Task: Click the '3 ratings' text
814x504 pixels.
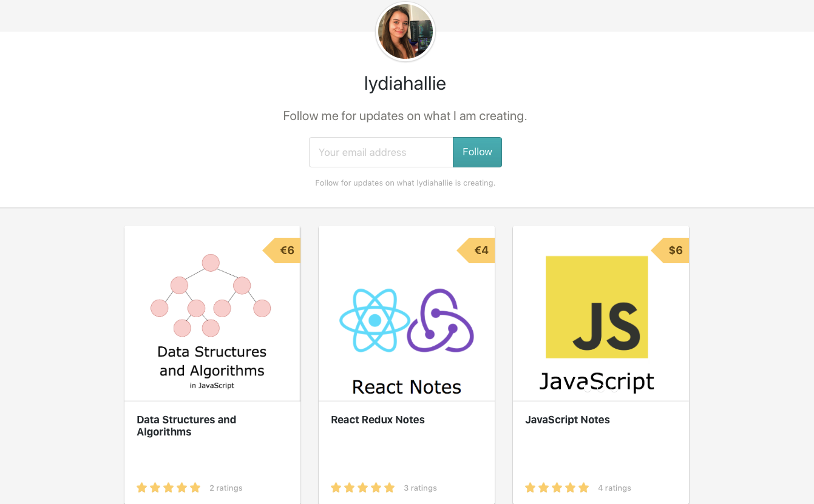Action: [x=420, y=488]
